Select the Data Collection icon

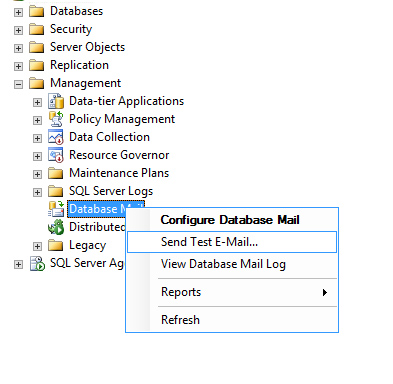56,137
